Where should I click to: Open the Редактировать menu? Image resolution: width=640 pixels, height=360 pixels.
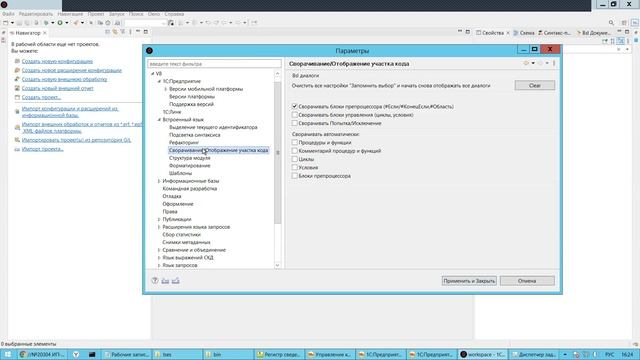pos(36,14)
